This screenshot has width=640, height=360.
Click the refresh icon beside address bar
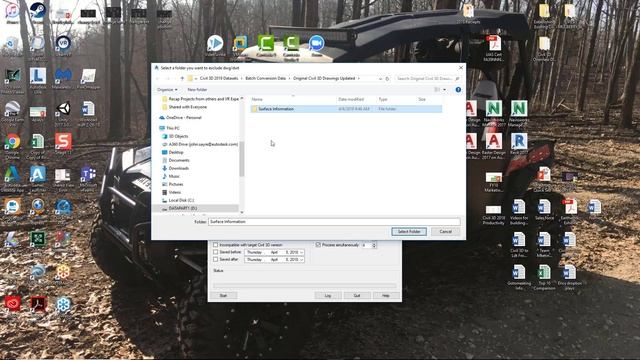pos(387,78)
